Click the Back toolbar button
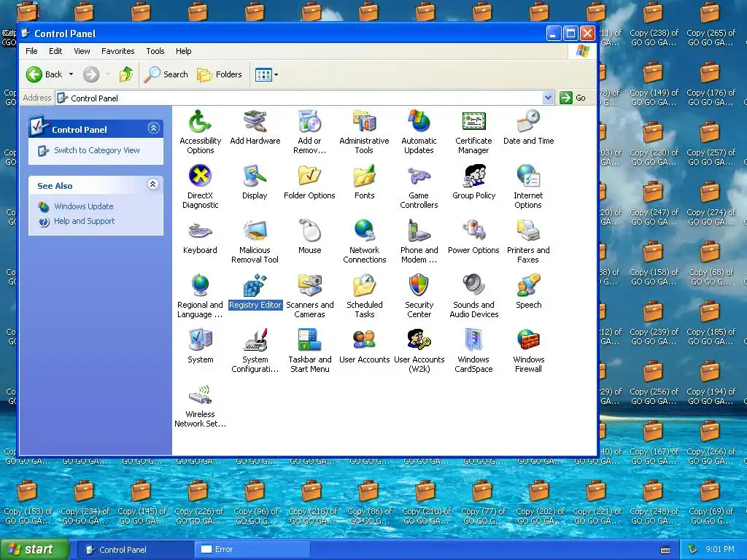747x560 pixels. [44, 74]
